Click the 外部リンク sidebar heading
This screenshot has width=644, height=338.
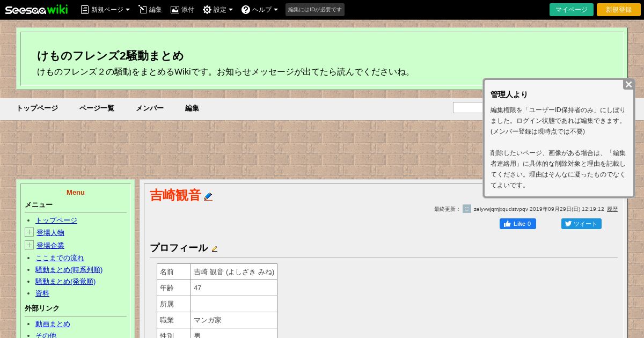pos(42,308)
